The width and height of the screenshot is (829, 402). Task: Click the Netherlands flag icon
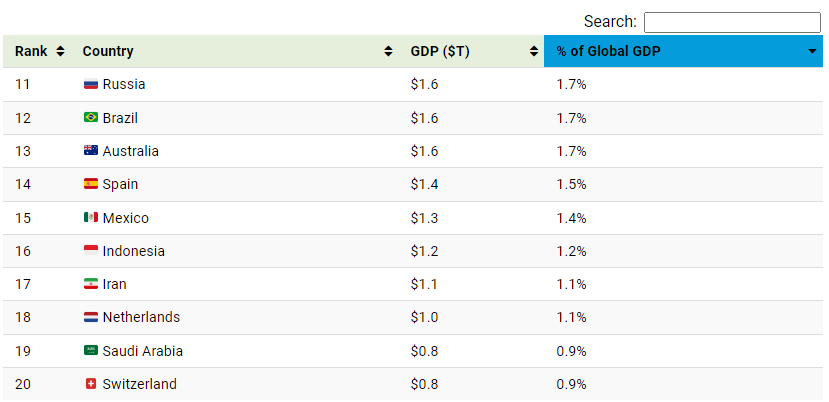pos(90,317)
